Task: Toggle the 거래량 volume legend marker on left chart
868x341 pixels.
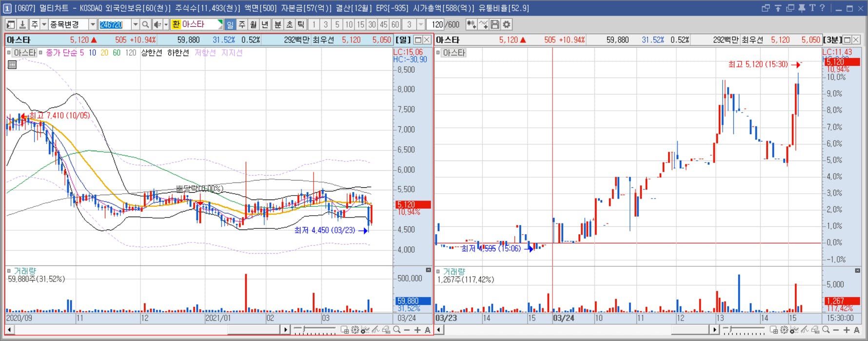Action: coord(9,271)
